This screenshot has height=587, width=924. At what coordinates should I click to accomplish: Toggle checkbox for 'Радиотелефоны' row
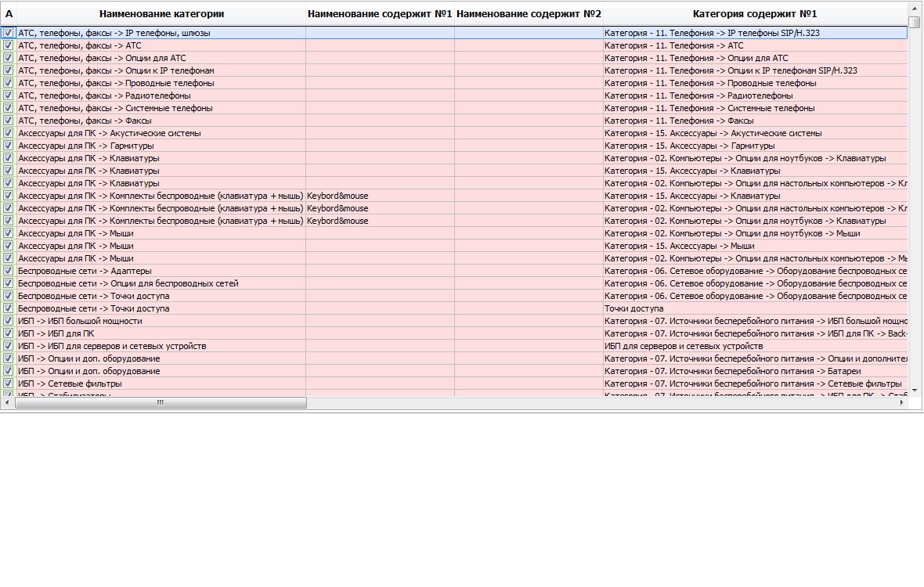(9, 95)
